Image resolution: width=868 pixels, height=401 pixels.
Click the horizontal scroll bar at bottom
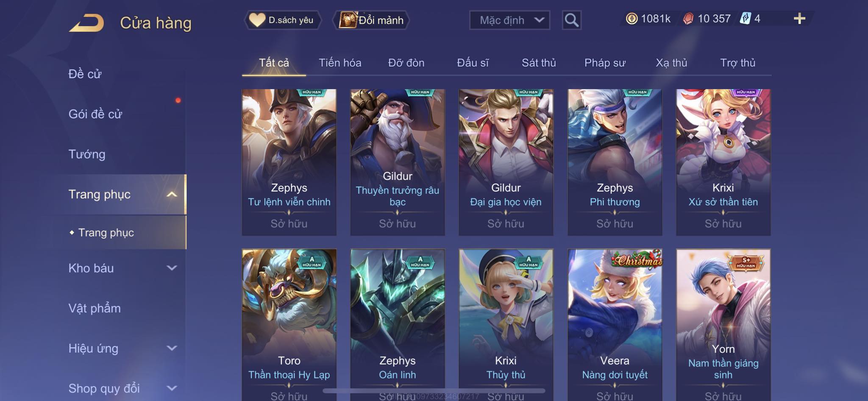434,390
